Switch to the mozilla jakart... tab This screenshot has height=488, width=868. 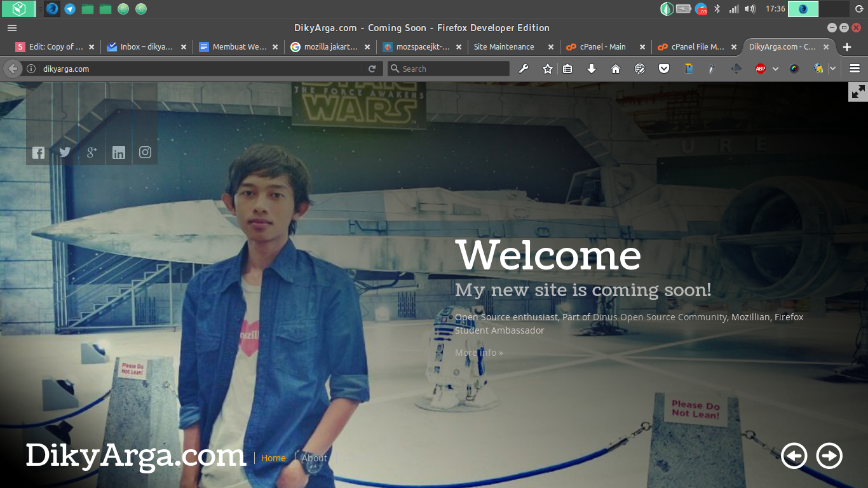point(331,46)
